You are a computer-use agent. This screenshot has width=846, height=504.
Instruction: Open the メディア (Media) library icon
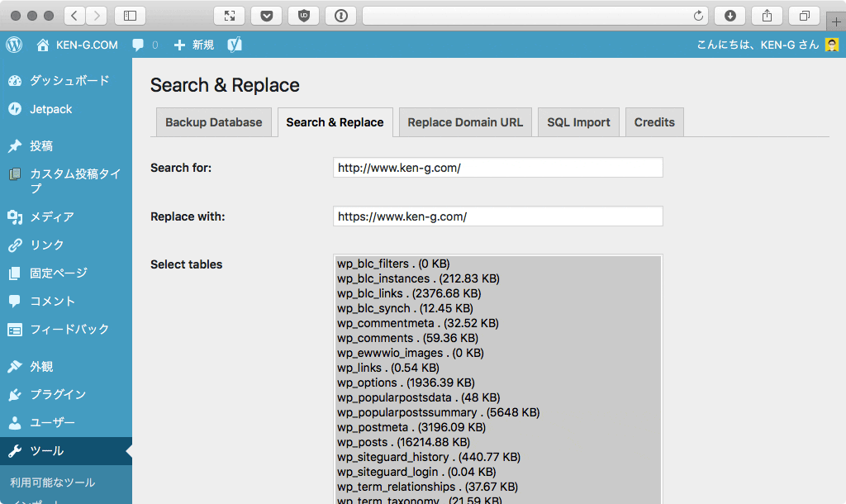(x=13, y=216)
